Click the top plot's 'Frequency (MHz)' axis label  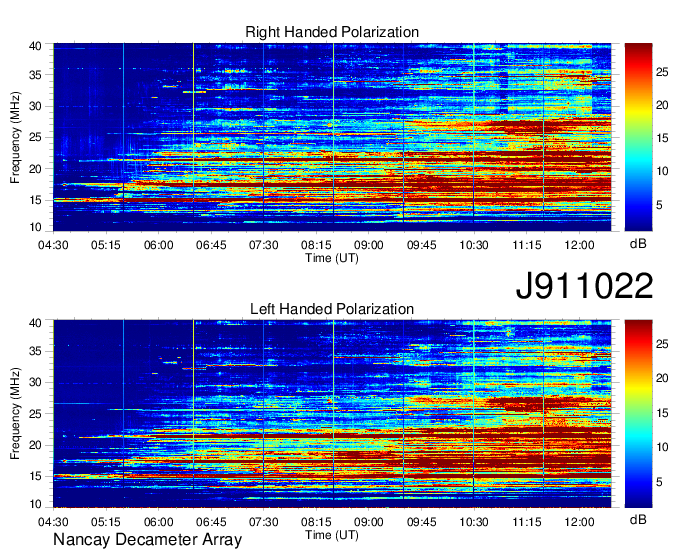15,137
